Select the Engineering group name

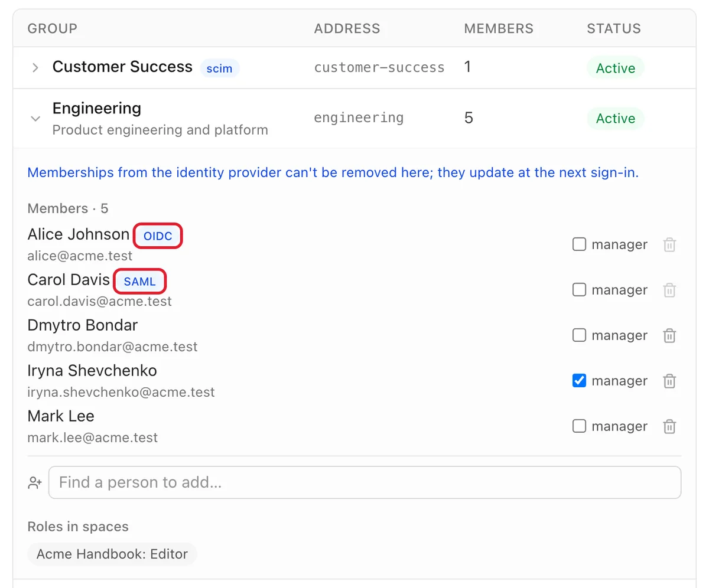click(x=97, y=109)
